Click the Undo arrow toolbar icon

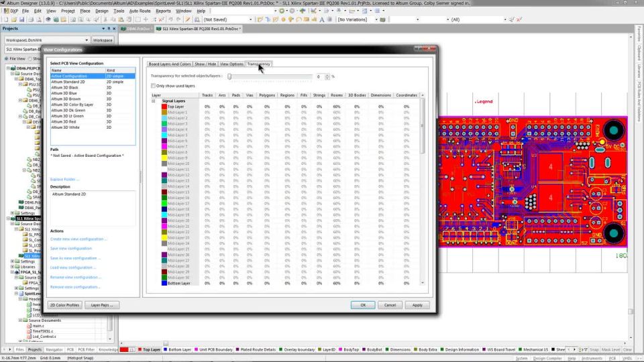coord(170,19)
